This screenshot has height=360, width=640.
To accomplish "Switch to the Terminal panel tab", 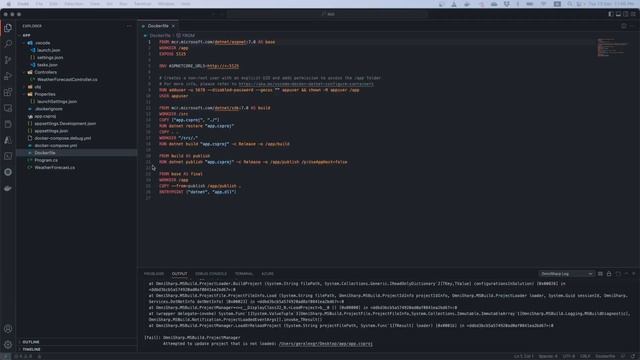I will 244,274.
